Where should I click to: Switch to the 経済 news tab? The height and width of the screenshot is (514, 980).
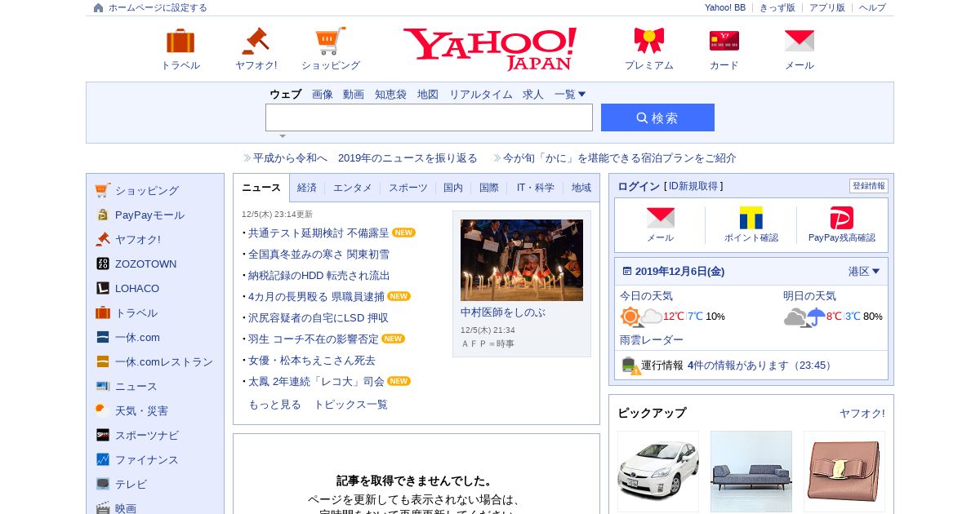tap(307, 188)
